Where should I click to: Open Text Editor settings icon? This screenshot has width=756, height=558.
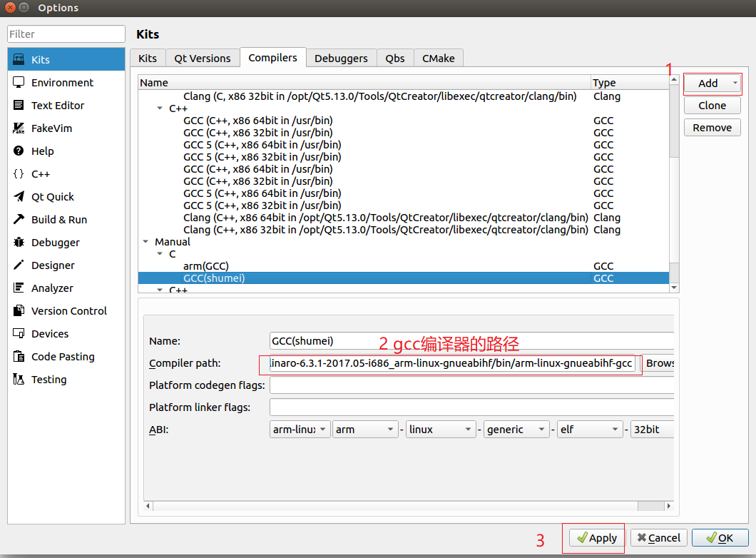[x=19, y=105]
